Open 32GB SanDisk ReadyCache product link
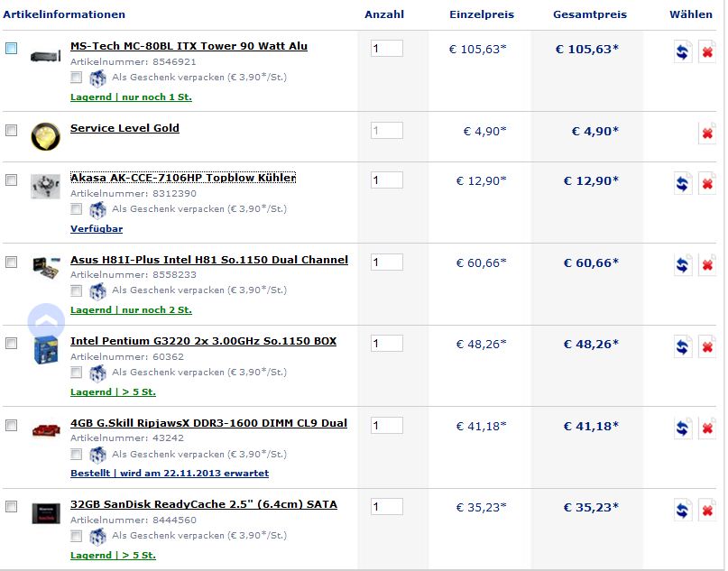 point(204,504)
